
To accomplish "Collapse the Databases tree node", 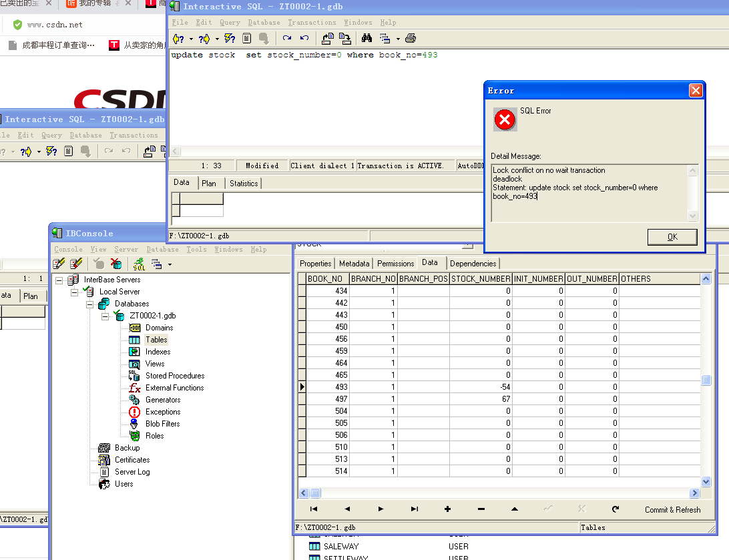I will [x=89, y=304].
